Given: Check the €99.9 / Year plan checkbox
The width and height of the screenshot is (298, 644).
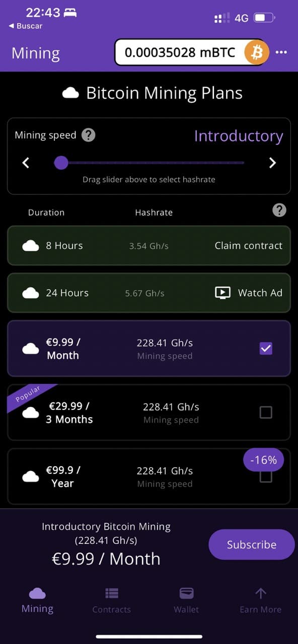Looking at the screenshot, I should tap(266, 476).
